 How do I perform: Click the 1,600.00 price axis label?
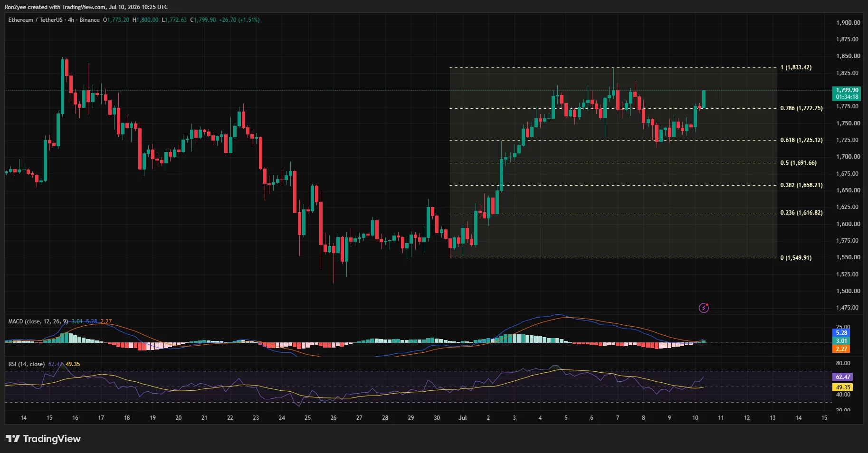848,224
